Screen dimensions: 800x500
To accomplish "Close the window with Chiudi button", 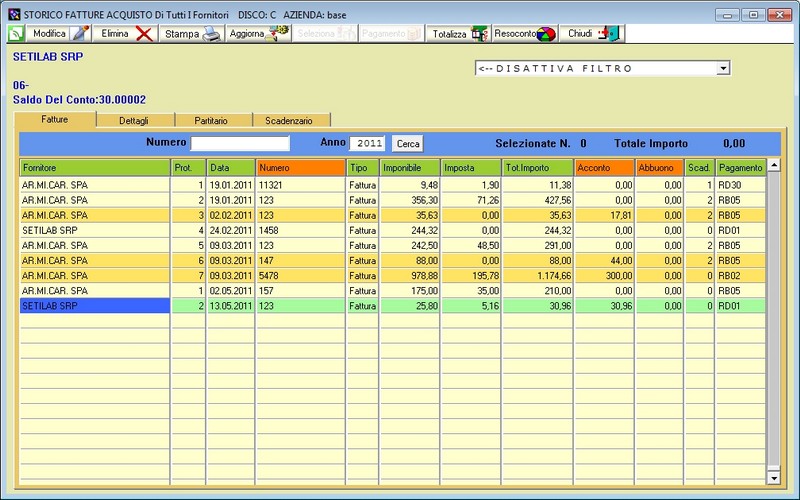I will coord(592,34).
